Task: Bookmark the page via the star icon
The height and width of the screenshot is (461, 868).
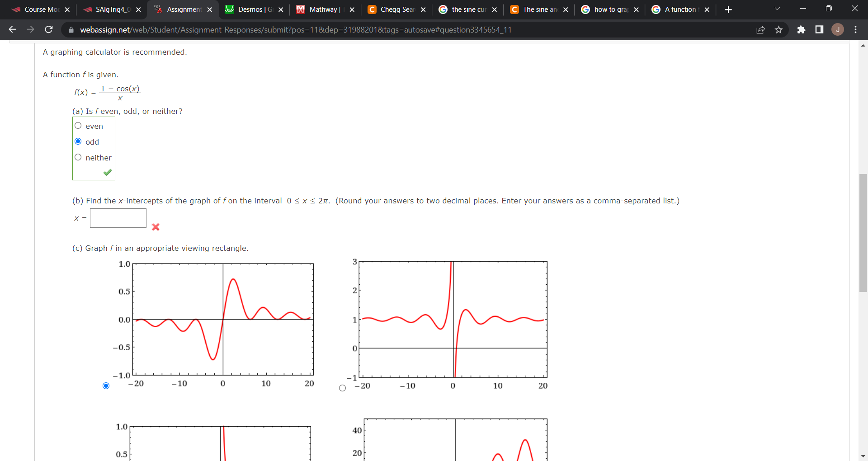Action: coord(779,29)
